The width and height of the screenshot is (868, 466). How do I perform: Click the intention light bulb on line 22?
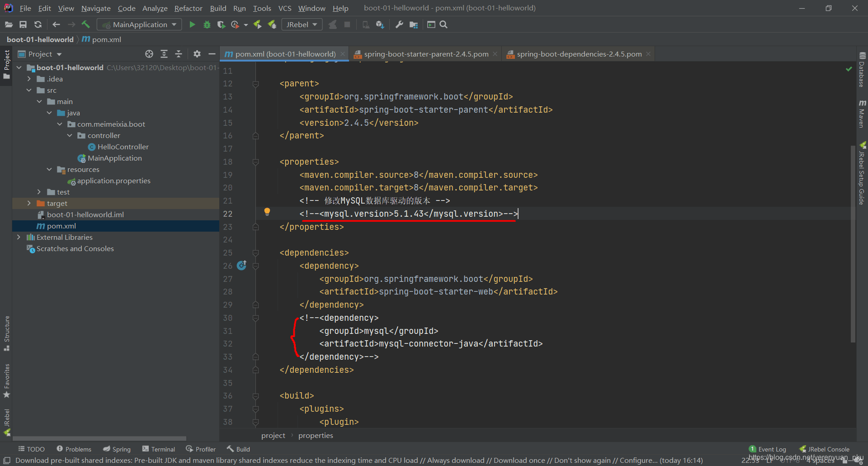(x=267, y=211)
